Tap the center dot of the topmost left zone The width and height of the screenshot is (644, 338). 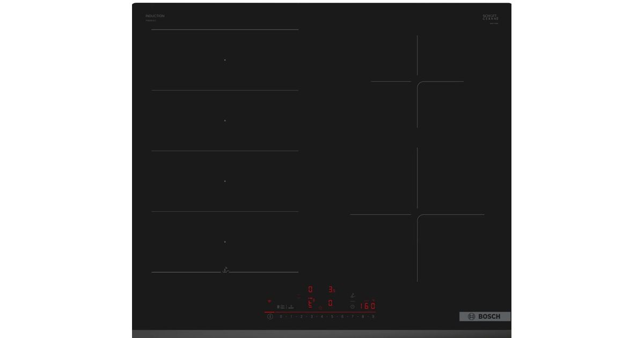tap(225, 60)
